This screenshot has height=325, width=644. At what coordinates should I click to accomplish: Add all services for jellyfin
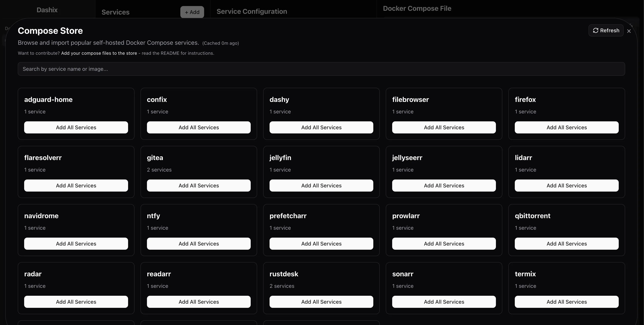pyautogui.click(x=321, y=186)
